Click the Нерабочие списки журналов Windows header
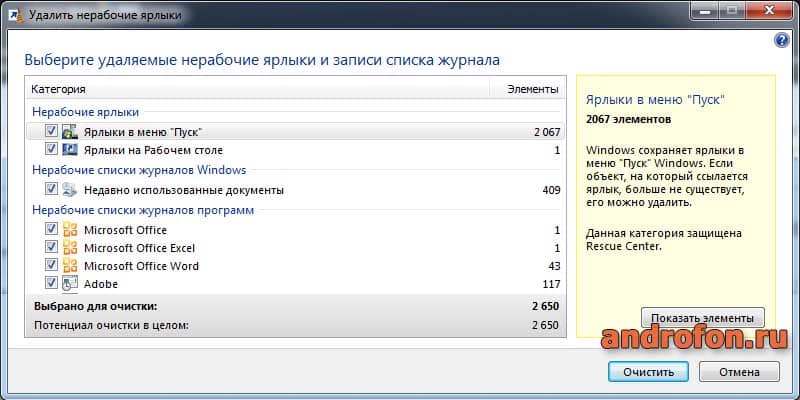Viewport: 800px width, 400px height. (x=139, y=169)
